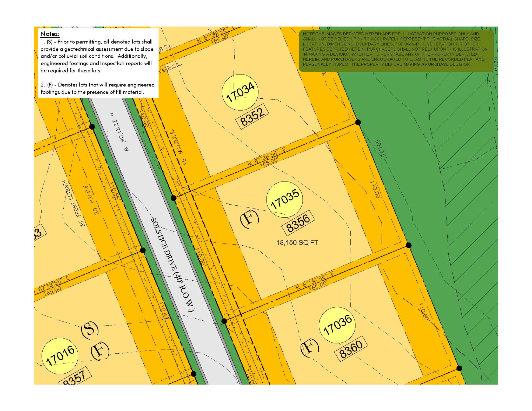Select the boxed address label 8360
The width and height of the screenshot is (532, 411).
tap(351, 349)
